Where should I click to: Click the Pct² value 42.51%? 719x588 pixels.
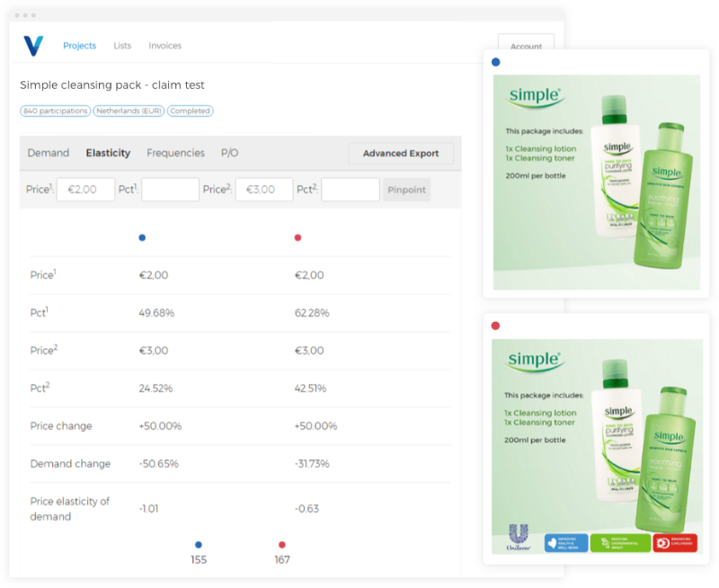click(x=310, y=388)
